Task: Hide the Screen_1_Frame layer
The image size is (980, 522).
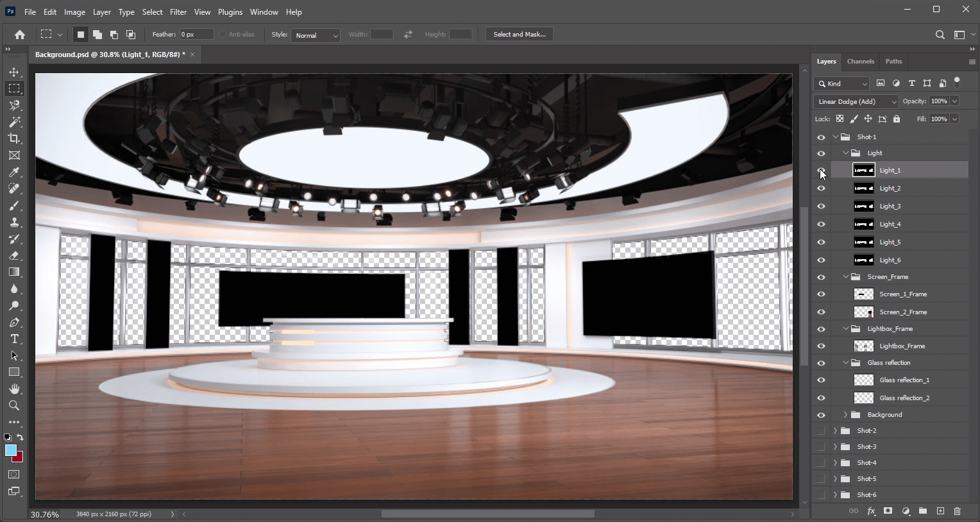Action: (821, 294)
